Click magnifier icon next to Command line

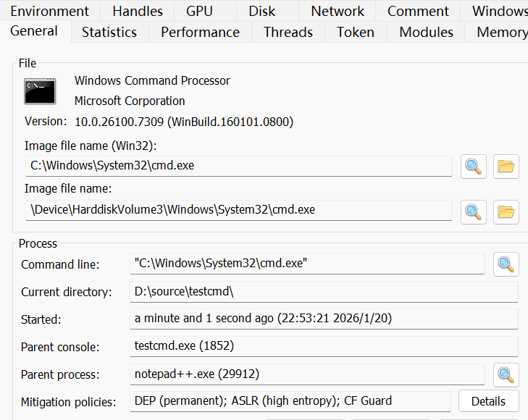506,264
